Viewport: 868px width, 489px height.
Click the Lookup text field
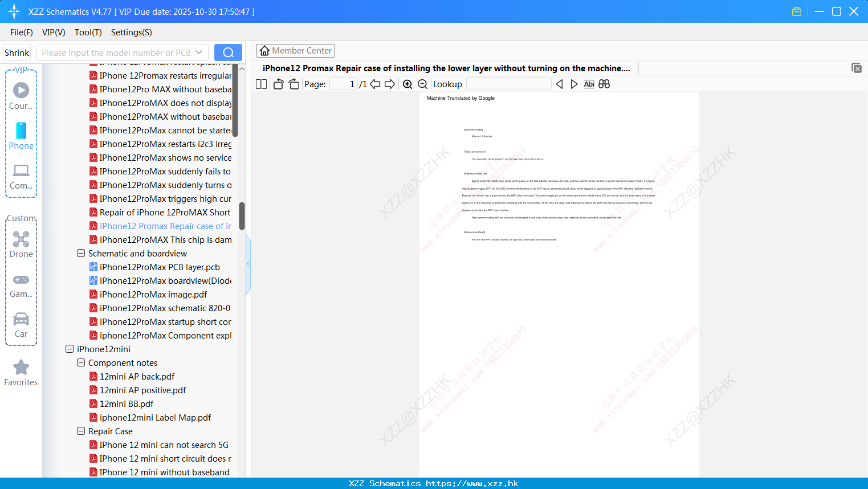(x=508, y=84)
